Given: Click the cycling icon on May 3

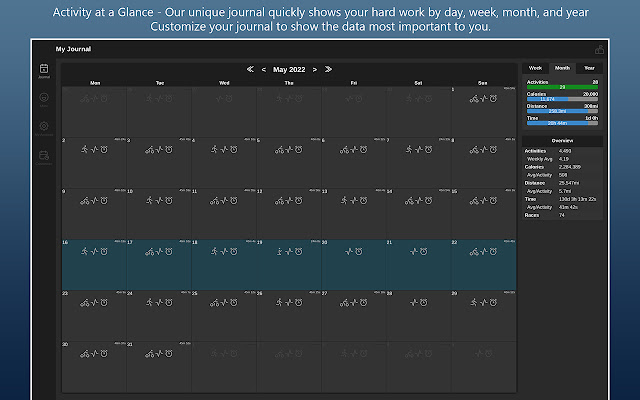Looking at the screenshot, I should 148,150.
